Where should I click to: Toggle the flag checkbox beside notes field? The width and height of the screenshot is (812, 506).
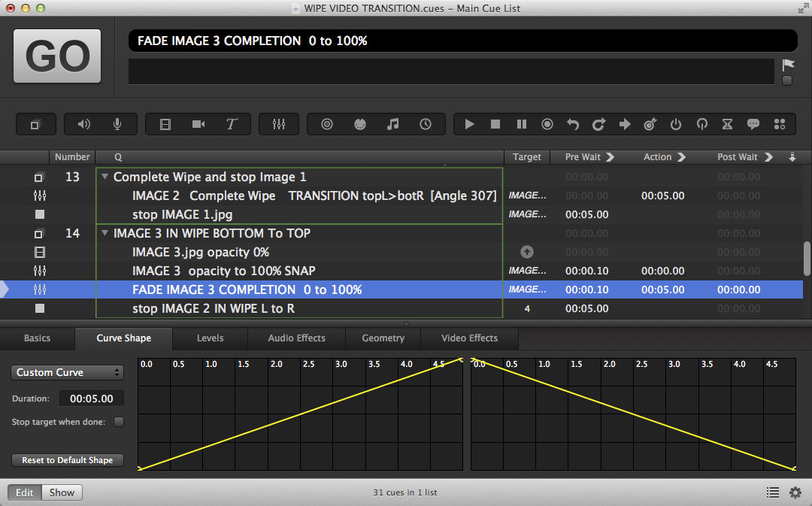click(787, 80)
